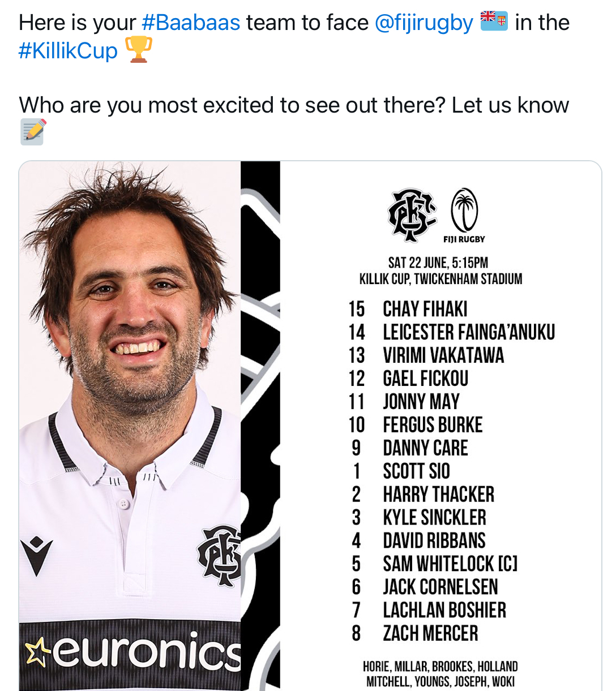
Task: Click the Fiji Rugby palm tree logo
Action: (464, 211)
